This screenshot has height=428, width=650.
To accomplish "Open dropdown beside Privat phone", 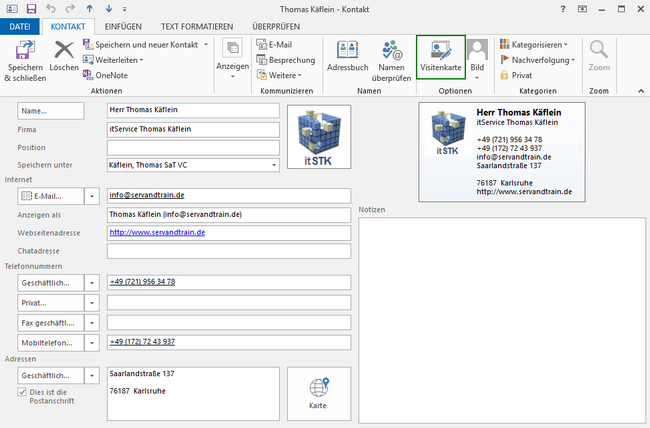I will (x=92, y=303).
